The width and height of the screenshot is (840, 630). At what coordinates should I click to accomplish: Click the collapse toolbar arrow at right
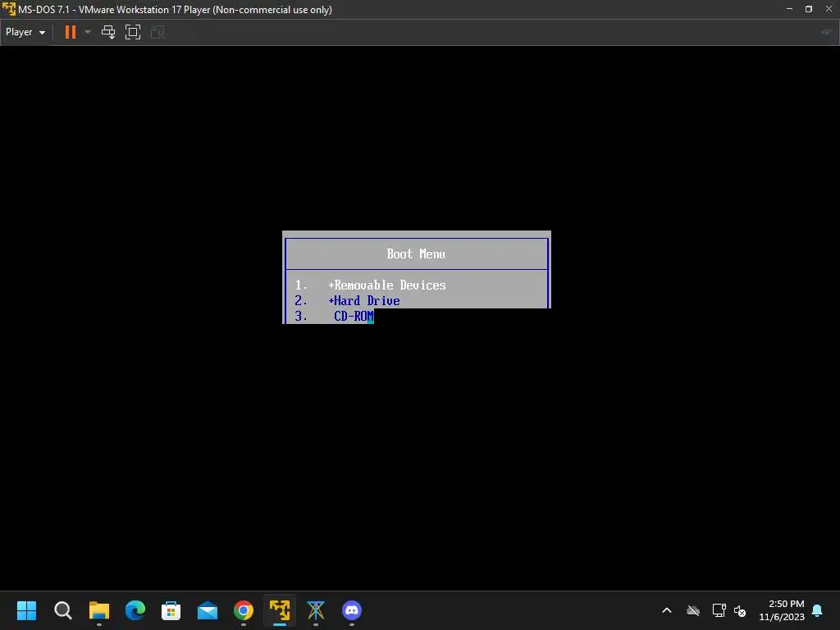pyautogui.click(x=827, y=32)
